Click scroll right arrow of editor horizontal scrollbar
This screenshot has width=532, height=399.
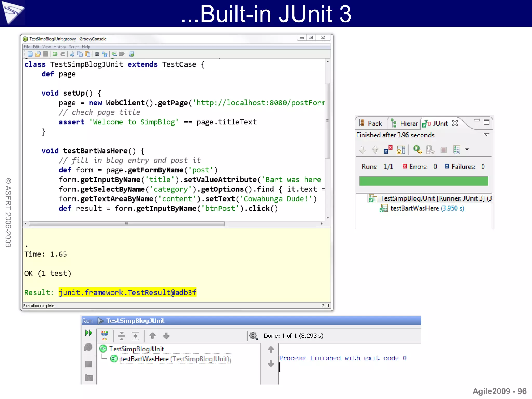[x=322, y=224]
